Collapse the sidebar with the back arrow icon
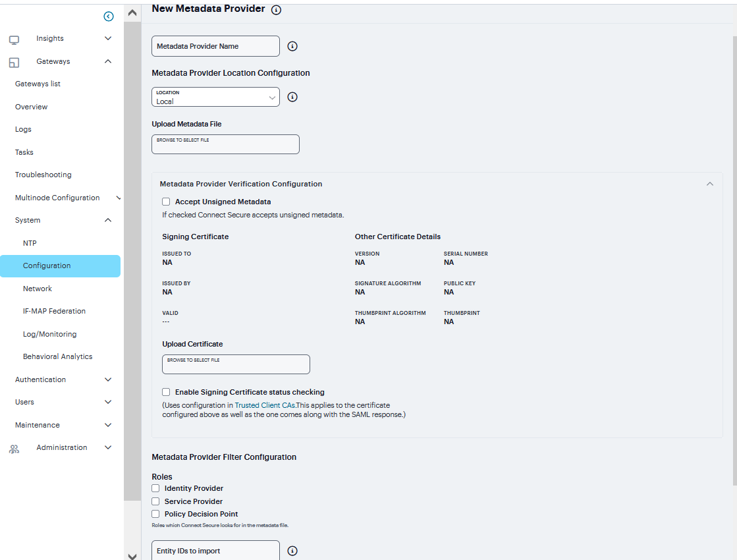Image resolution: width=737 pixels, height=560 pixels. click(109, 16)
